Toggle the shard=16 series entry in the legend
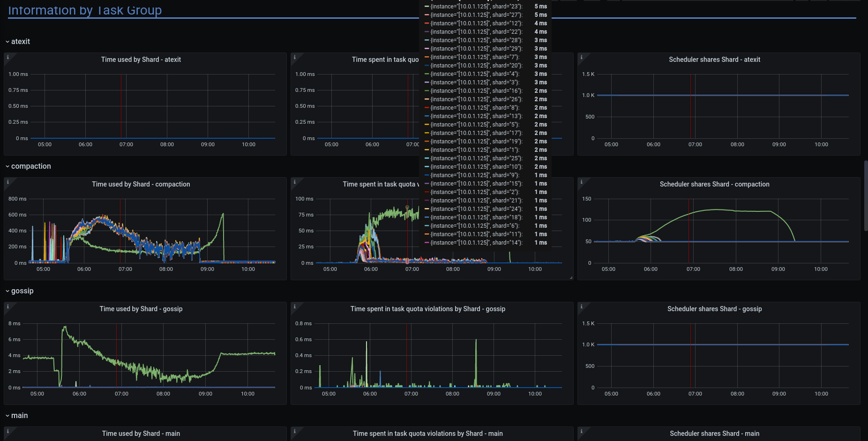This screenshot has width=868, height=441. (473, 90)
